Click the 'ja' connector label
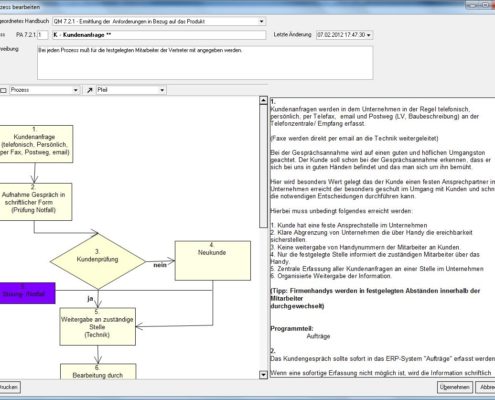Viewport: 495px width, 400px height. pyautogui.click(x=90, y=298)
